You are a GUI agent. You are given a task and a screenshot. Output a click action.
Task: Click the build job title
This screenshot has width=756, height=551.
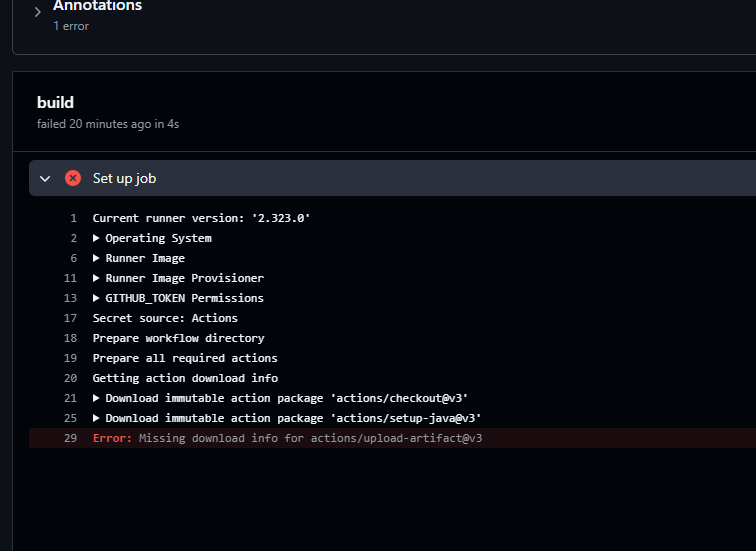click(x=55, y=103)
